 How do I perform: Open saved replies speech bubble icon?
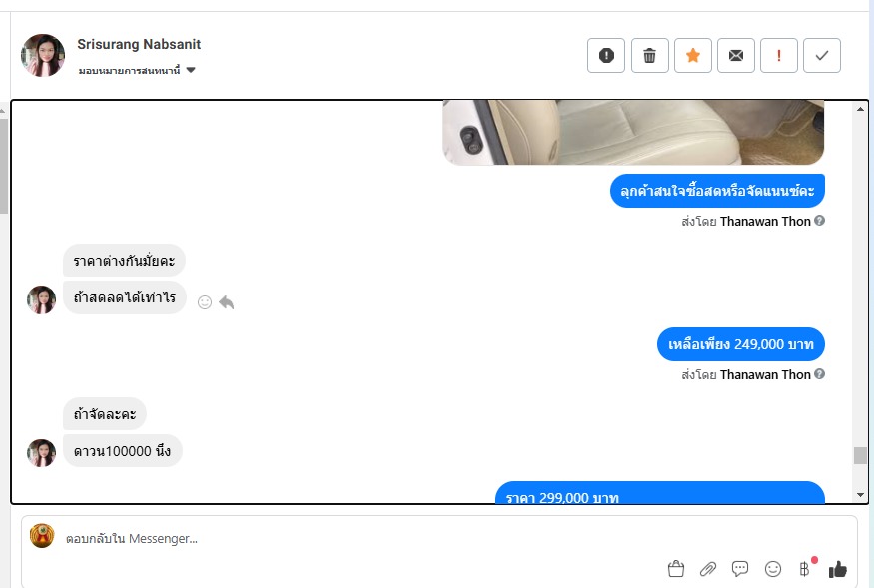tap(740, 568)
